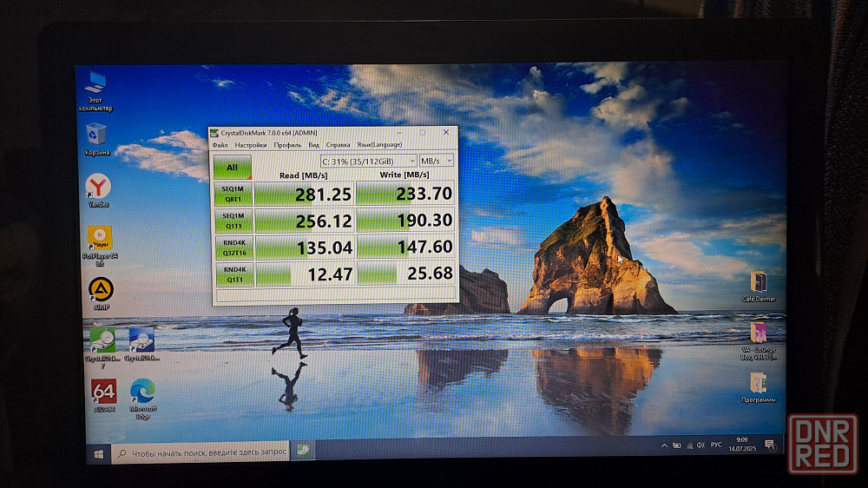Open the Вид menu

pos(313,145)
